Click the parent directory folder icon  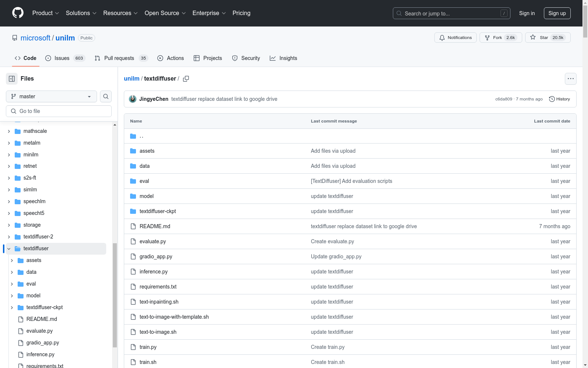tap(133, 136)
